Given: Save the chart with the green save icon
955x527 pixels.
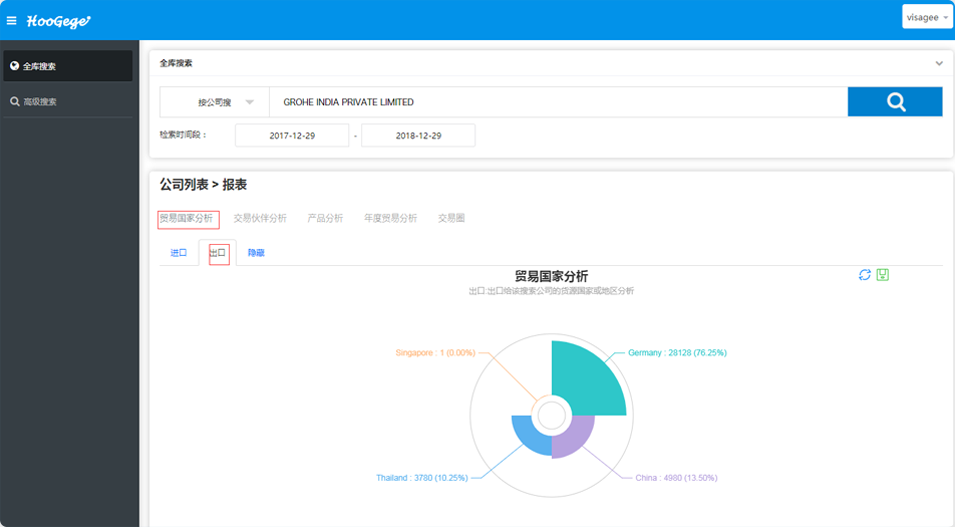Looking at the screenshot, I should pos(883,275).
